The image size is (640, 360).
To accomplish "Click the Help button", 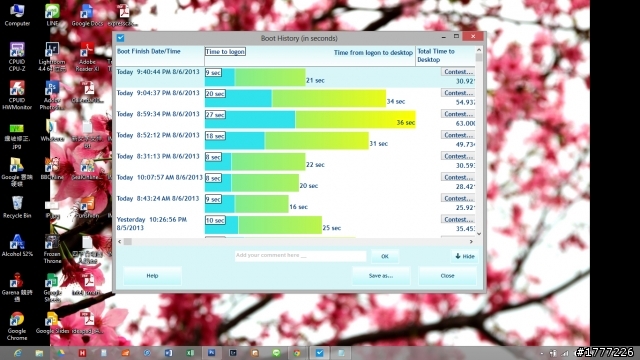I will click(x=152, y=276).
